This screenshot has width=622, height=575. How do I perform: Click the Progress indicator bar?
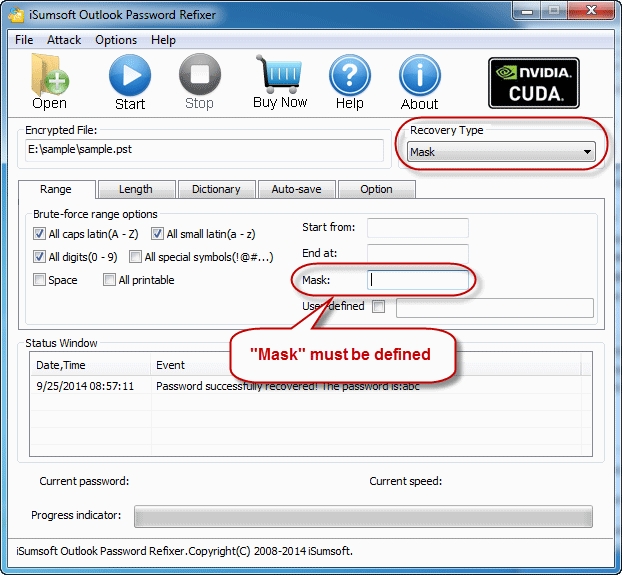363,515
